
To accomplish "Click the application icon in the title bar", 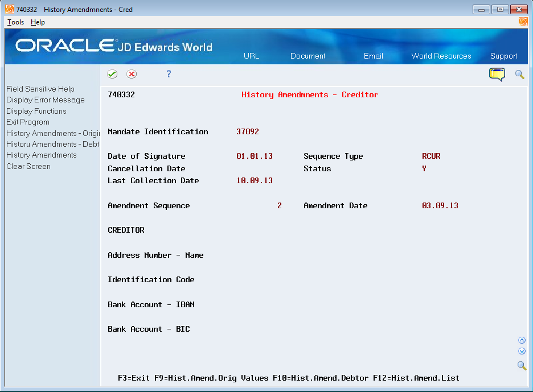I will click(10, 9).
